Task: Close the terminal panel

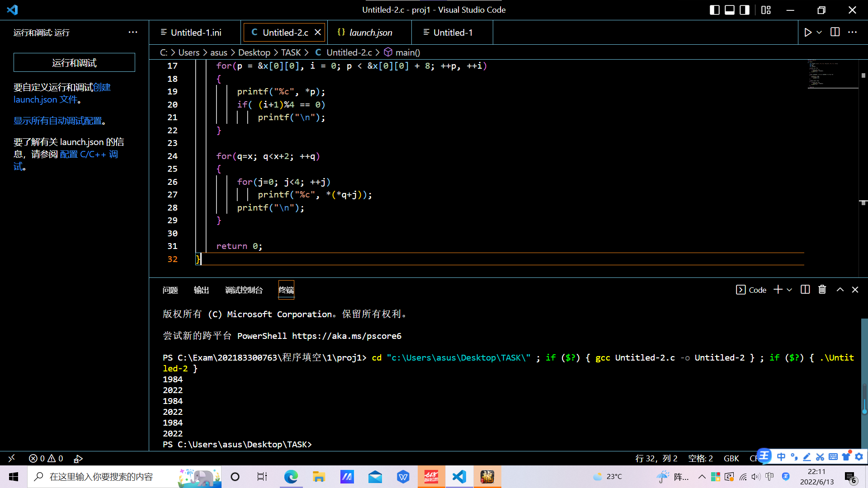Action: click(855, 290)
